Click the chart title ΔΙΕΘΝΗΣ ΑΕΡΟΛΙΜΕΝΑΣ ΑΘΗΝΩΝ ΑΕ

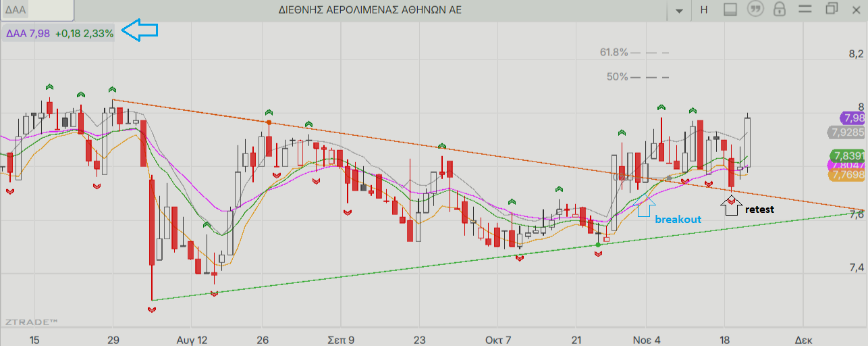coord(370,9)
